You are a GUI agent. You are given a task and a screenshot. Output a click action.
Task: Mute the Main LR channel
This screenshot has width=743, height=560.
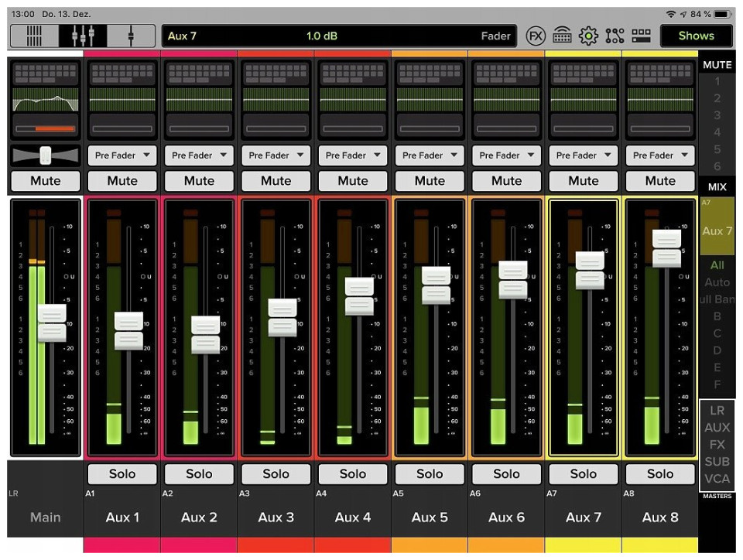pos(45,181)
